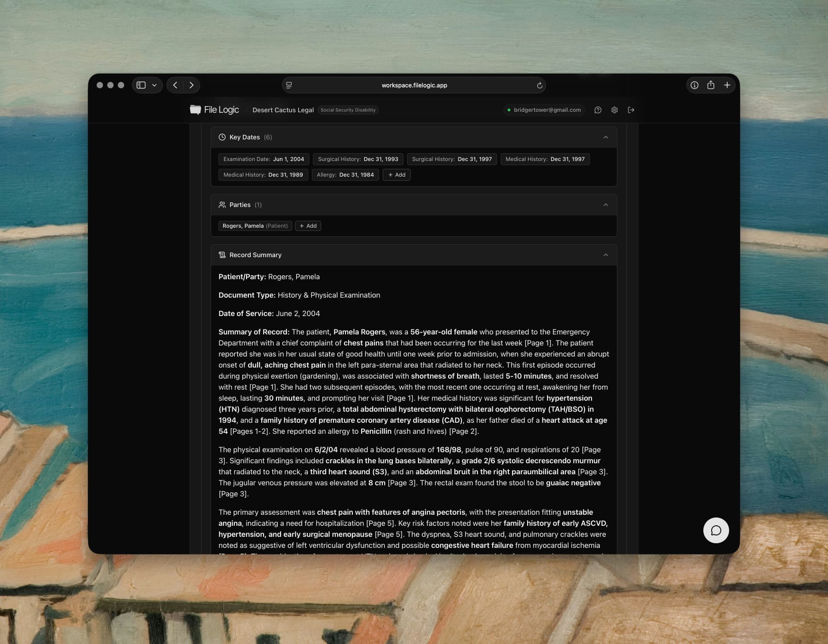Collapse the Key Dates section
The height and width of the screenshot is (644, 828).
[605, 137]
